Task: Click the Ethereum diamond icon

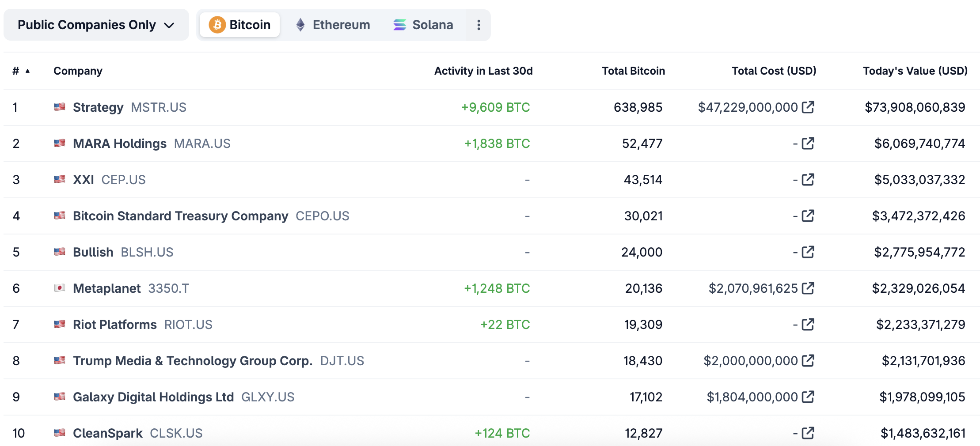Action: coord(300,25)
